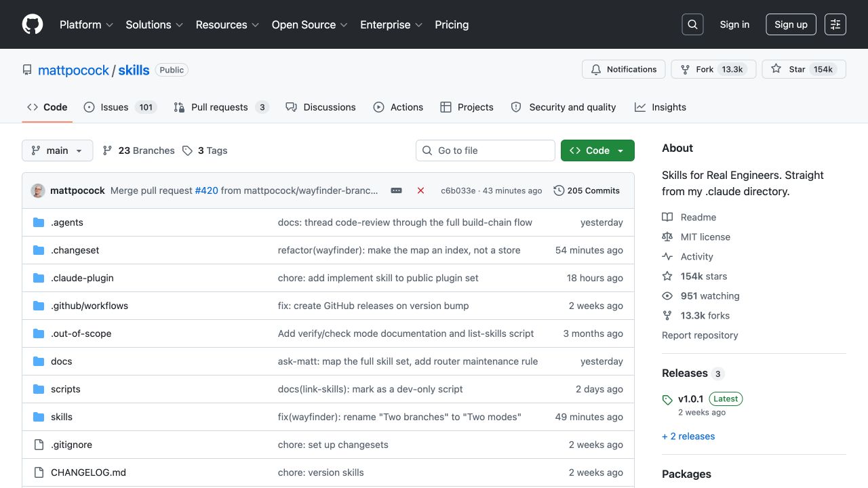Expand the Platform menu
Screen dimensions: 868x488
click(86, 24)
